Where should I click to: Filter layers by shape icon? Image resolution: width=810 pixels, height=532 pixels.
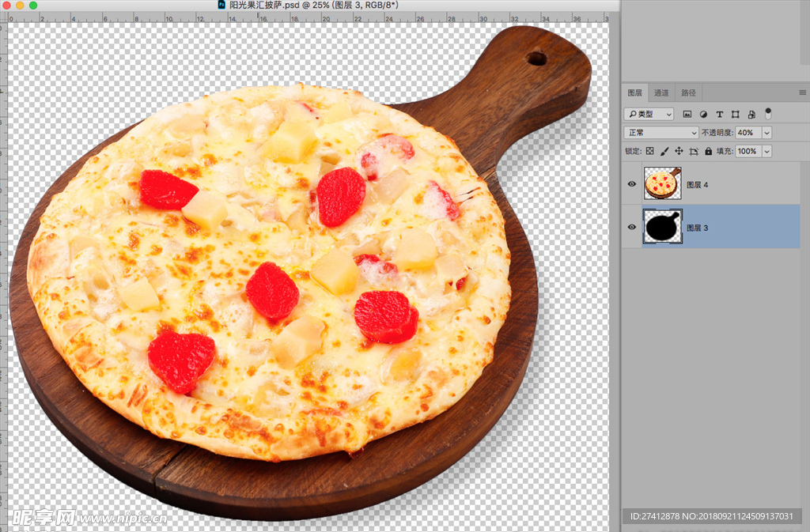click(735, 115)
